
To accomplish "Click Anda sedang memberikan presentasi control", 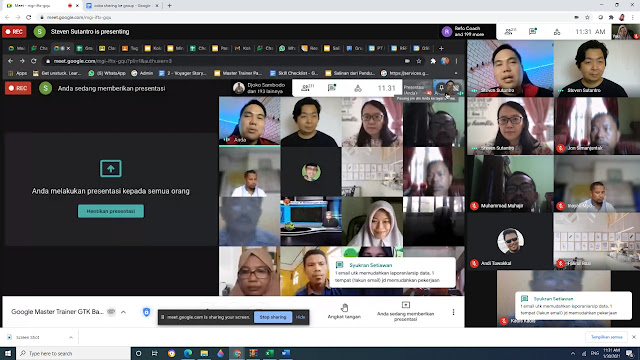I will tap(405, 311).
